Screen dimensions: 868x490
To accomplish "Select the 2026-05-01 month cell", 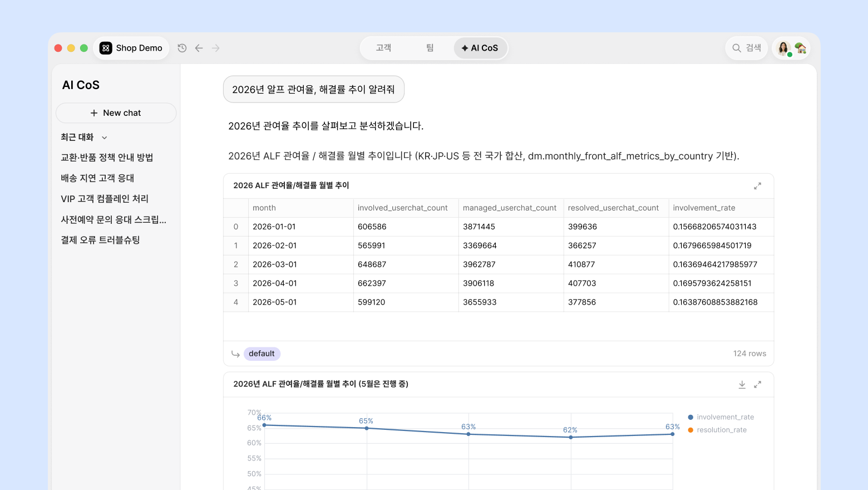I will 301,302.
